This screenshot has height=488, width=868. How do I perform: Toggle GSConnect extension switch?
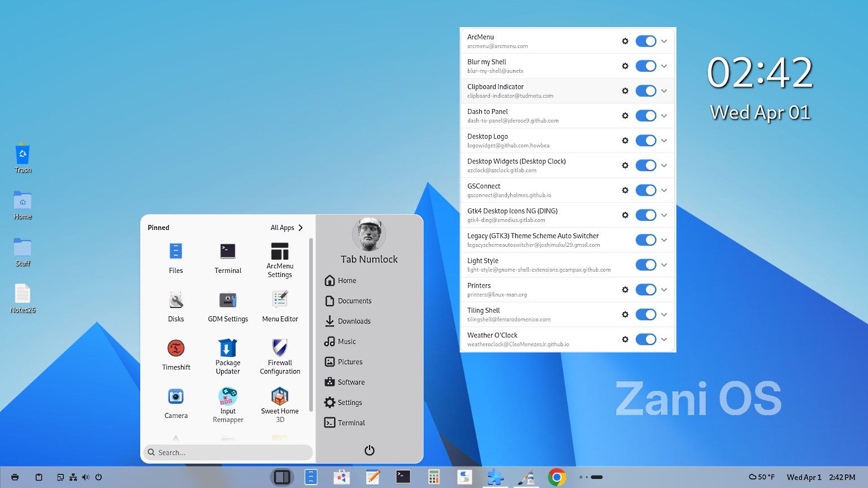coord(646,190)
